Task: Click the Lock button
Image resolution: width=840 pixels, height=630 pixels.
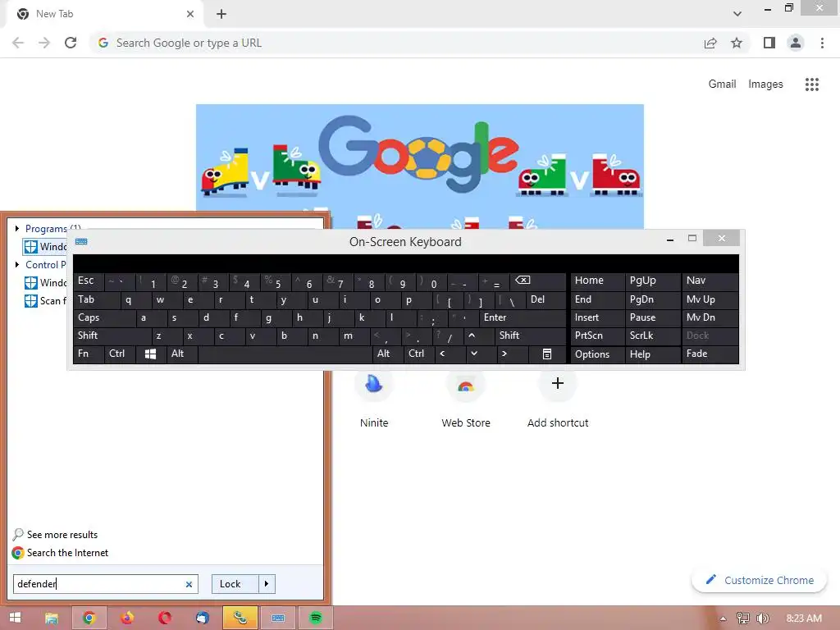Action: (235, 584)
